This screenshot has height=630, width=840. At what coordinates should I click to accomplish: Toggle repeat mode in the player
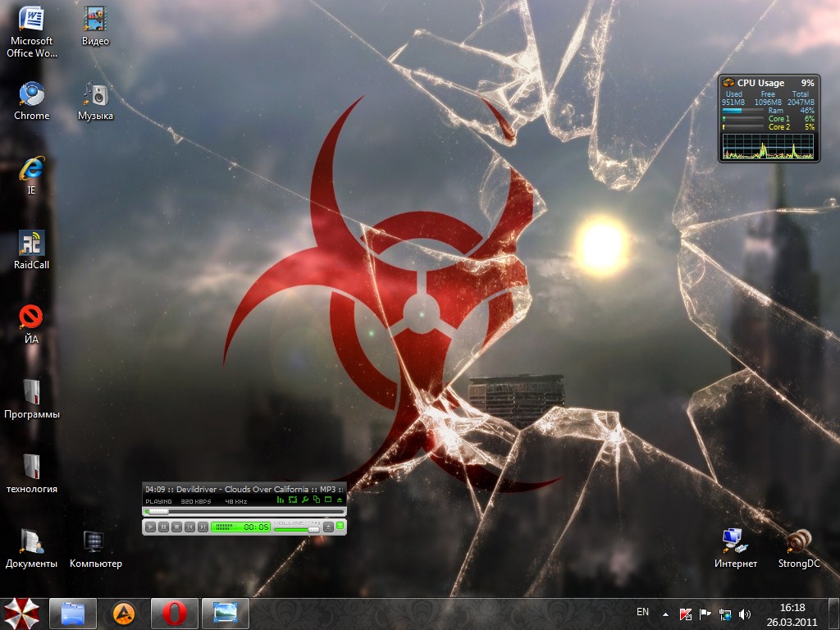[293, 500]
